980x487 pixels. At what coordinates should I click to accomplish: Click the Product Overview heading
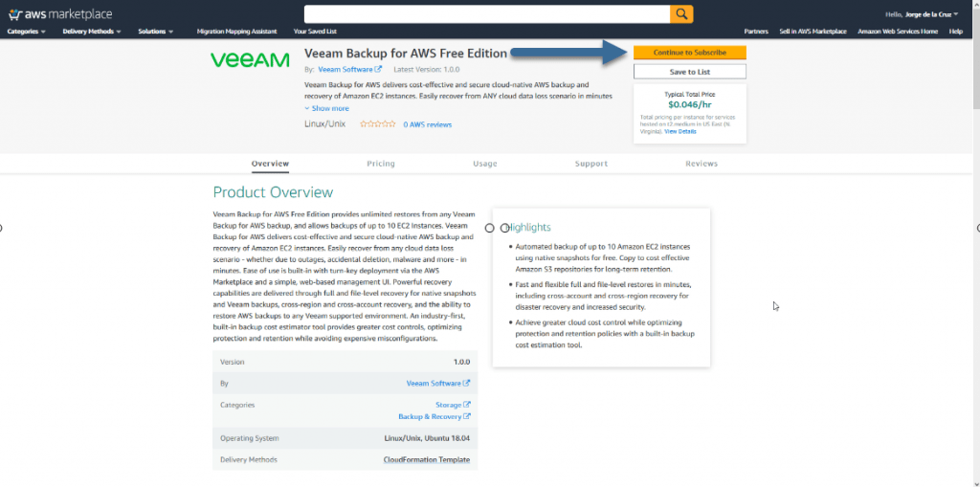coord(273,192)
